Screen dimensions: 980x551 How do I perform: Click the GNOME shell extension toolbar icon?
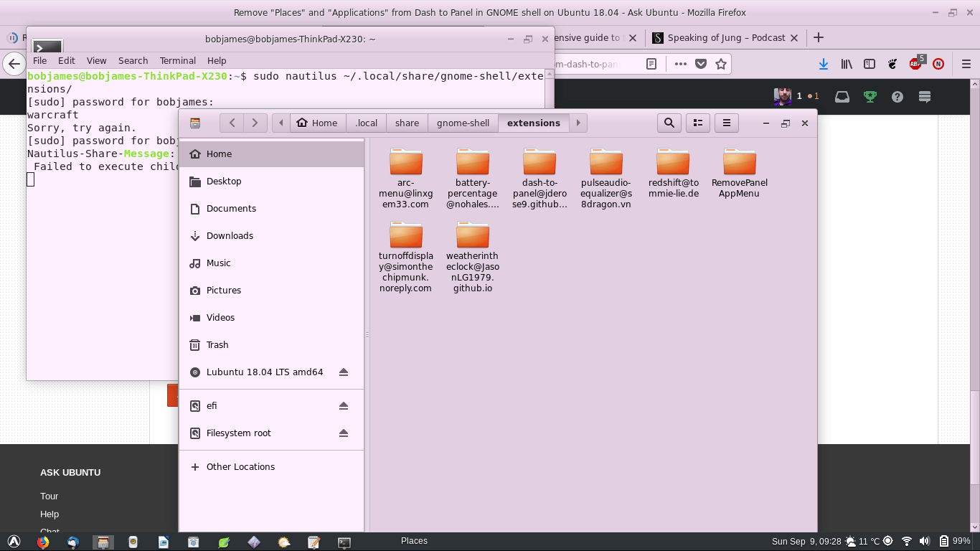coord(893,64)
